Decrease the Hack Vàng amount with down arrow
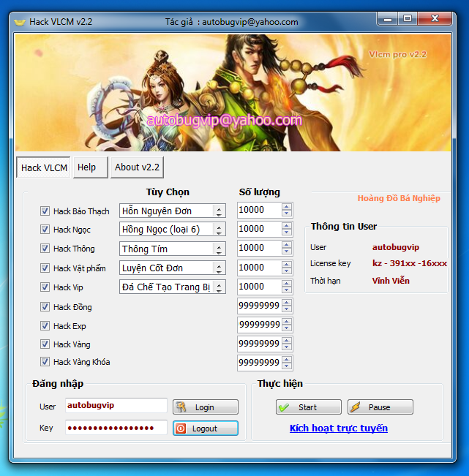469x476 pixels. [286, 347]
